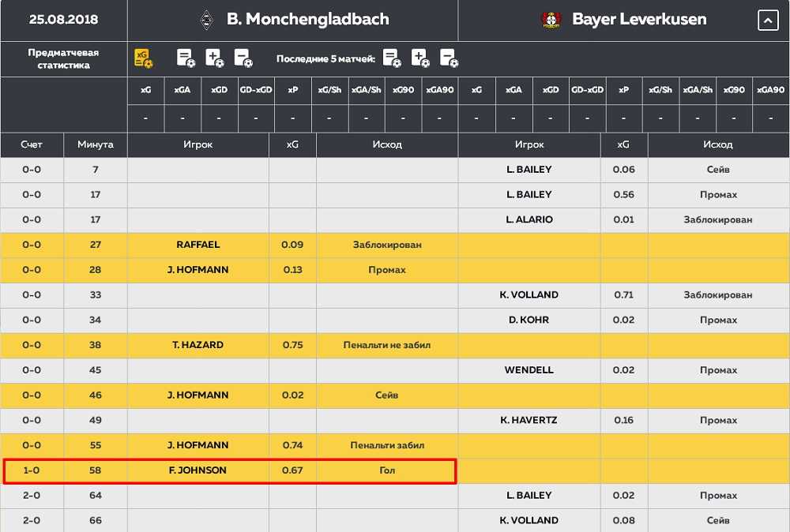Click K. HAVERTZ player name

point(529,421)
